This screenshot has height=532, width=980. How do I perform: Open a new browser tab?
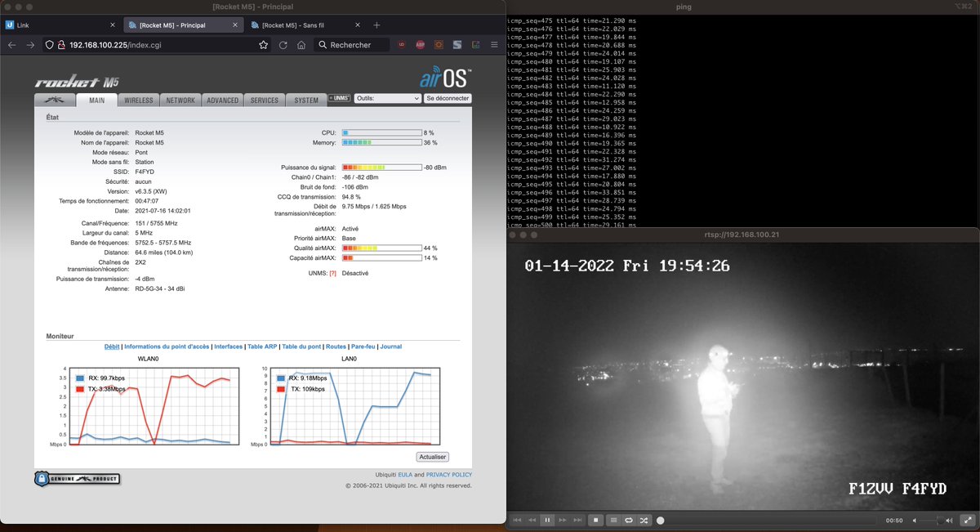click(376, 25)
